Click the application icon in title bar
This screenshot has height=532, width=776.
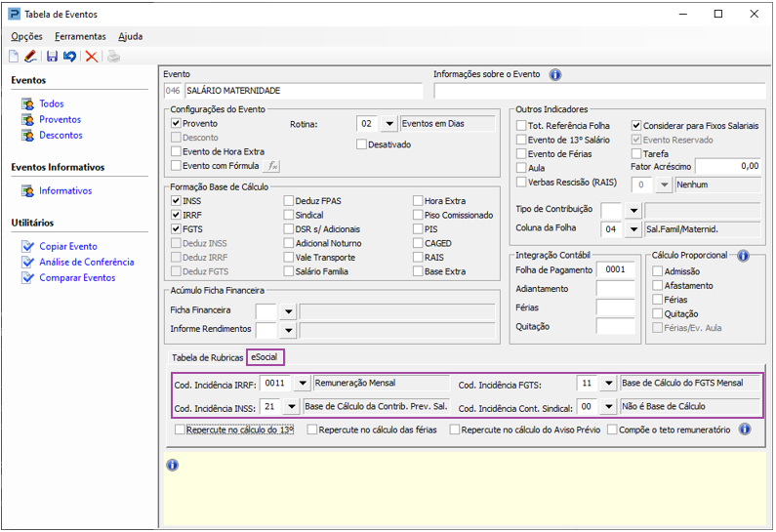point(15,14)
